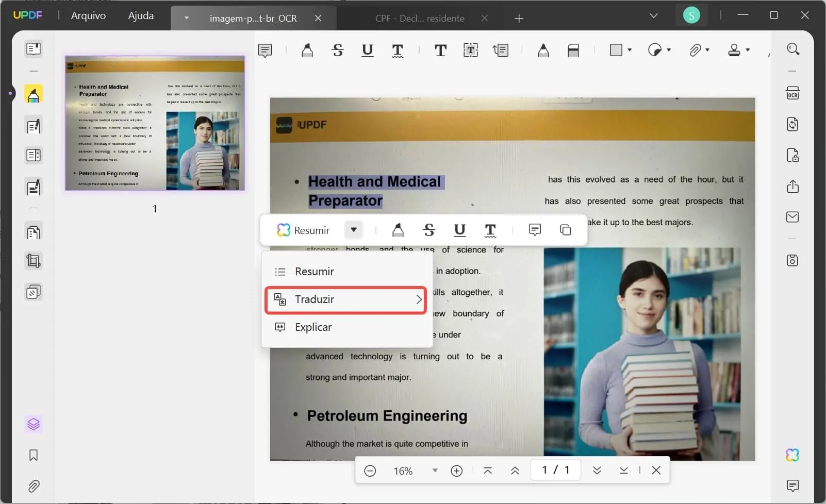Click the copy icon in floating toolbar

pyautogui.click(x=566, y=230)
